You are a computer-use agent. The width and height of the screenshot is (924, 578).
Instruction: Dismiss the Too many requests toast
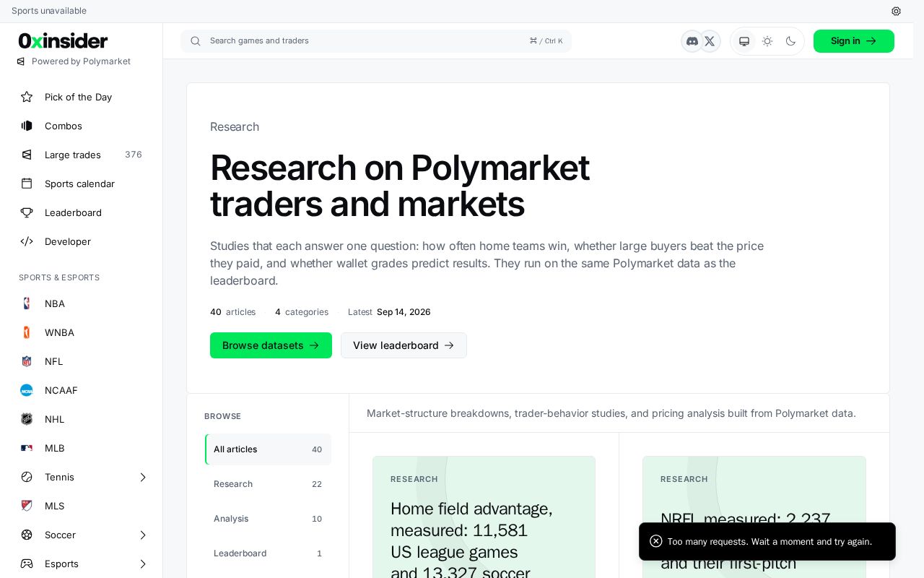coord(655,541)
